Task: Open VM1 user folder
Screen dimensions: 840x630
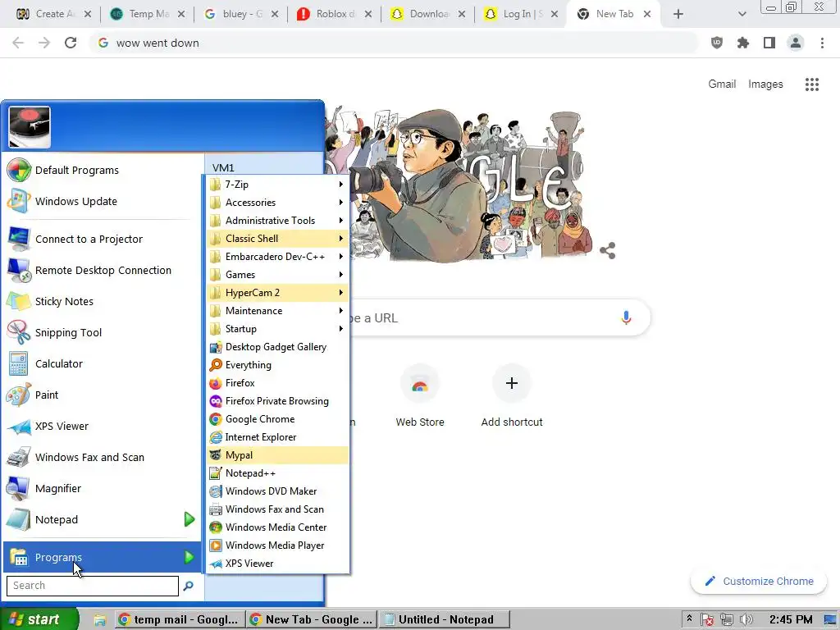Action: [x=223, y=167]
